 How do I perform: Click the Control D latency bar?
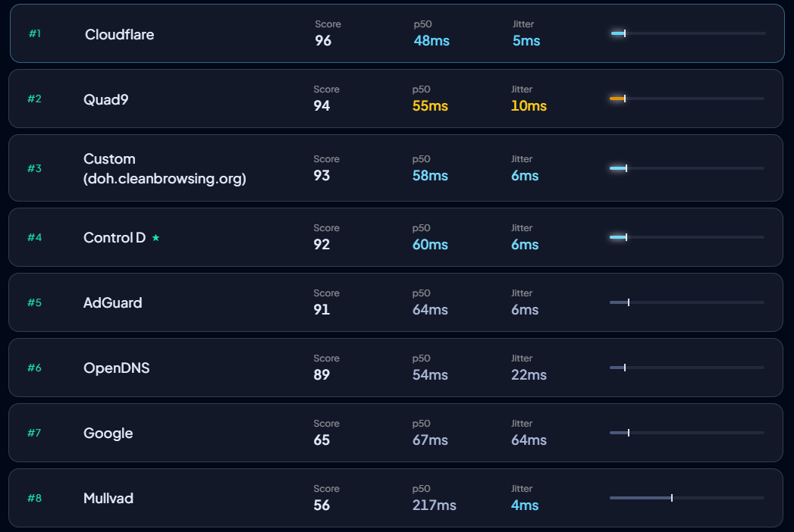[x=686, y=237]
